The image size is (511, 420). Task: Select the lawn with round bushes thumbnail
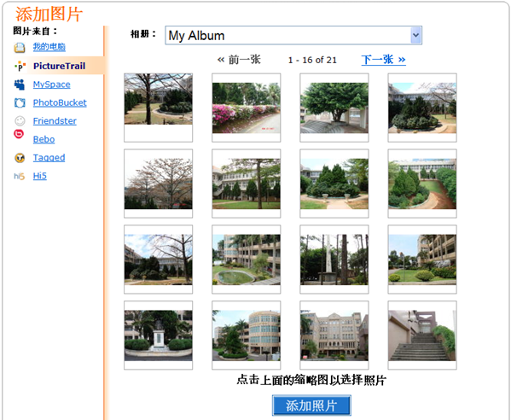(422, 260)
